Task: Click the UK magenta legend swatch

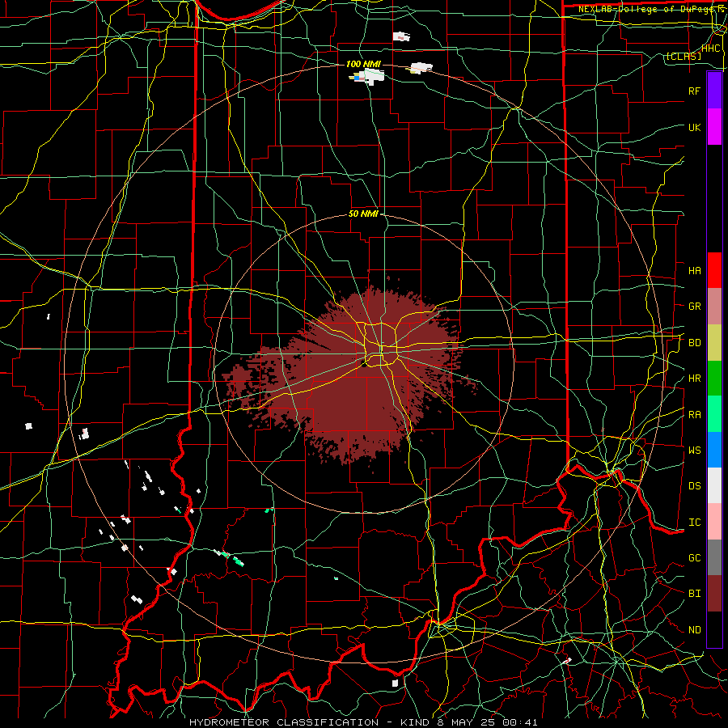Action: click(714, 127)
